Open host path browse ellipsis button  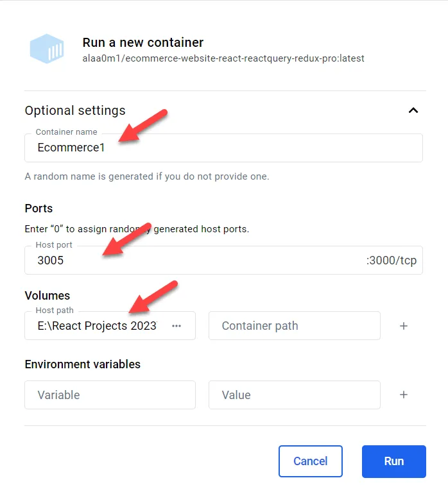177,326
